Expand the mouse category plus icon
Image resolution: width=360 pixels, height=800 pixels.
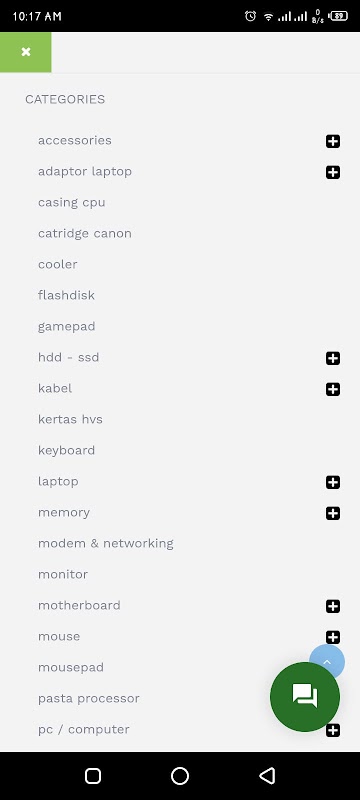pyautogui.click(x=333, y=637)
